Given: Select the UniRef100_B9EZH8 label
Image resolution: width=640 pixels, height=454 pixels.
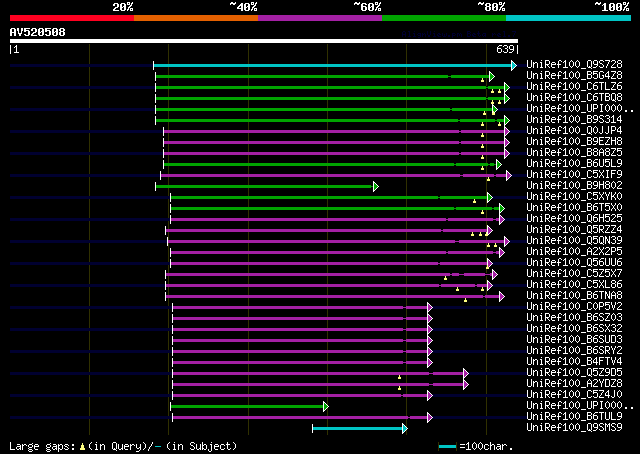Looking at the screenshot, I should coord(574,142).
